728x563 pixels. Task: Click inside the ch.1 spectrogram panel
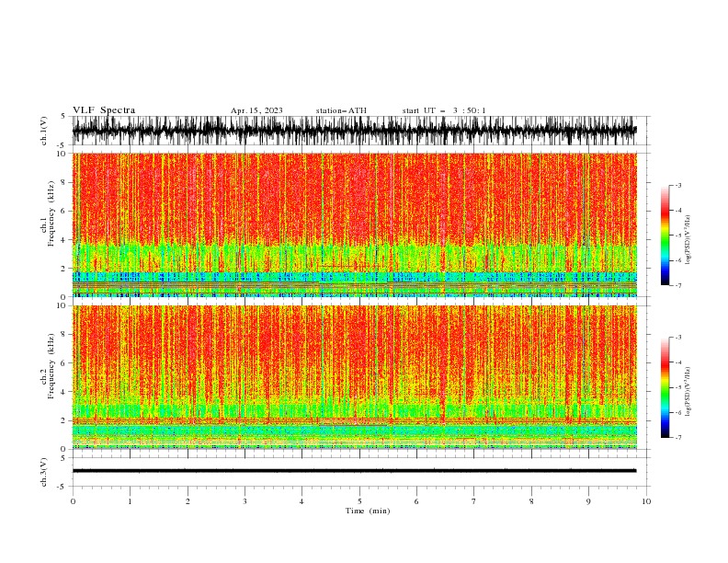354,224
